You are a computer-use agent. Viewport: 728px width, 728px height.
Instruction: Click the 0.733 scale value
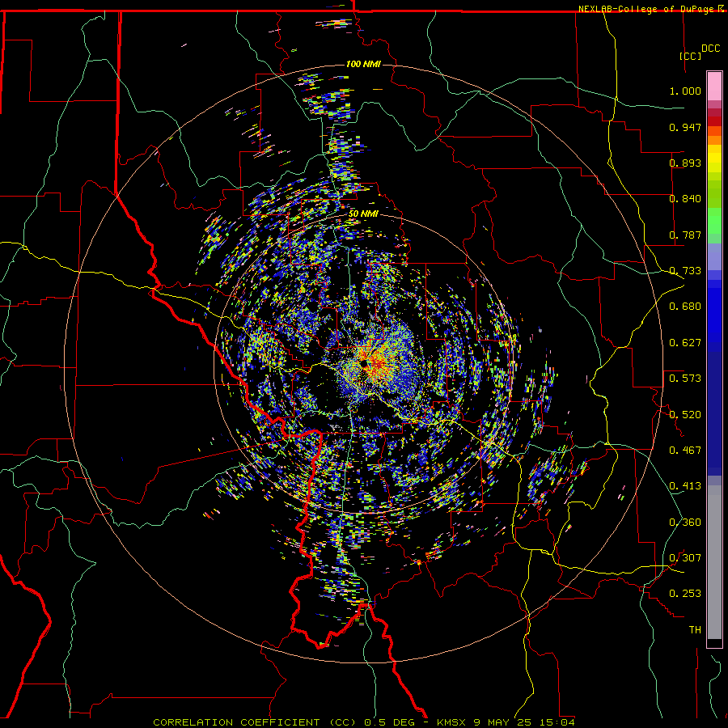(x=685, y=271)
